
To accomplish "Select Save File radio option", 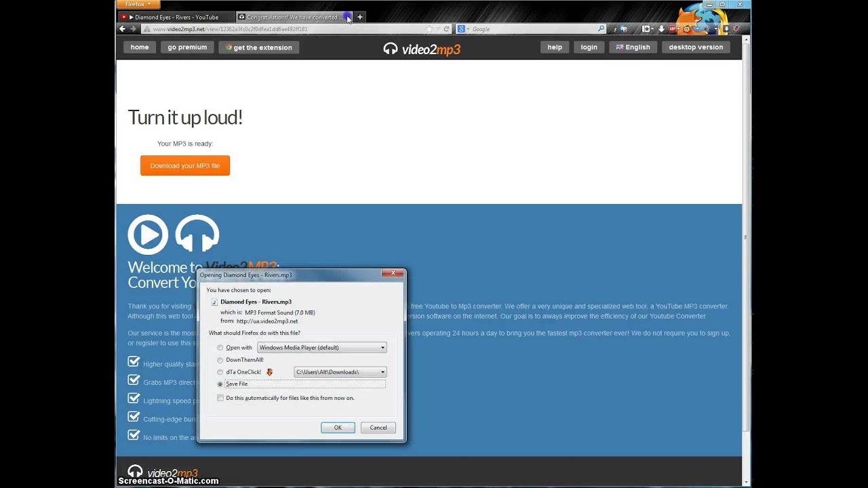I will [x=220, y=384].
